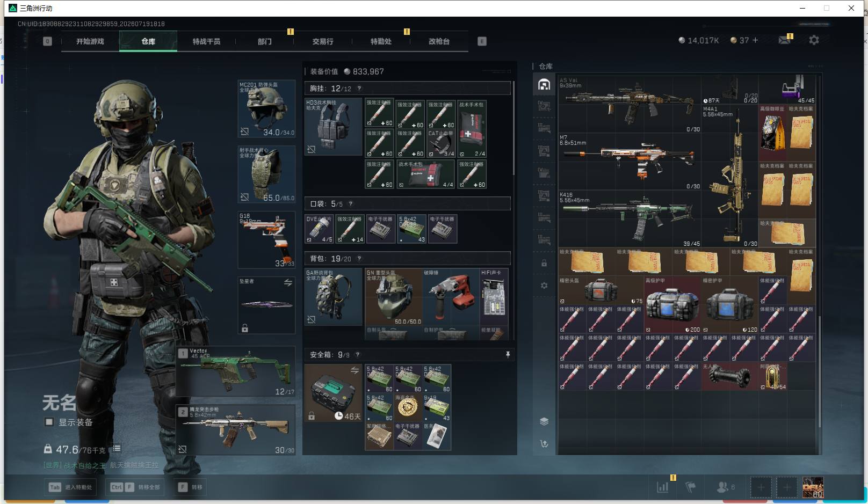Expand the 胸挂 help question mark
Image resolution: width=868 pixels, height=504 pixels.
click(359, 89)
